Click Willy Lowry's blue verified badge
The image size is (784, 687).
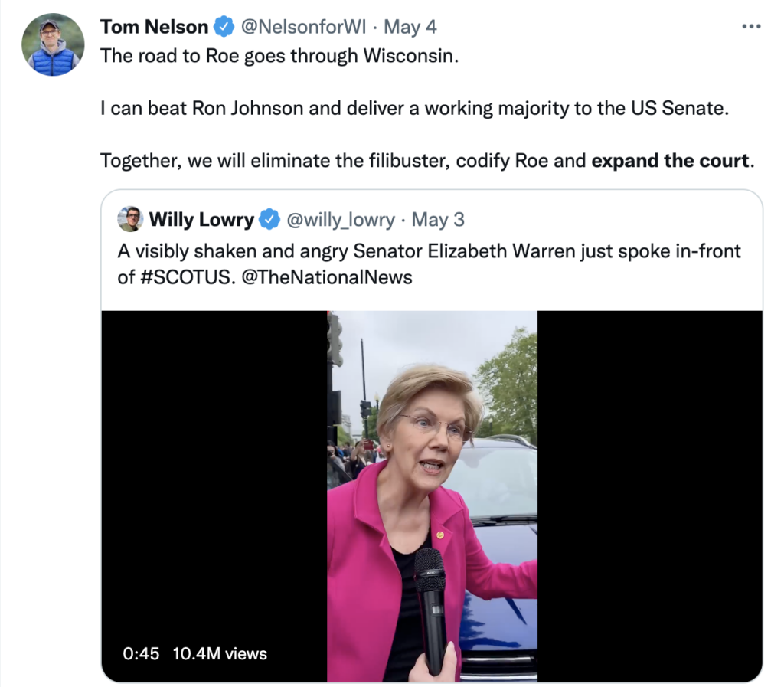269,220
